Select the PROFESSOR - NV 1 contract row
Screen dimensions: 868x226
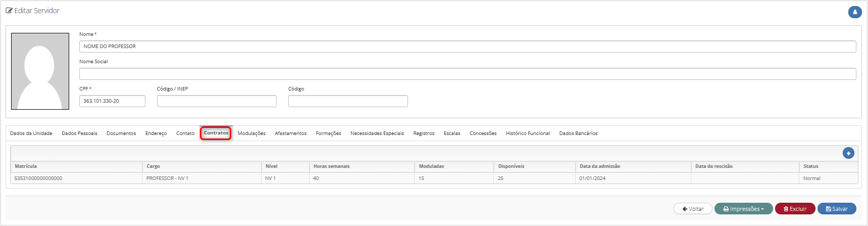click(434, 178)
